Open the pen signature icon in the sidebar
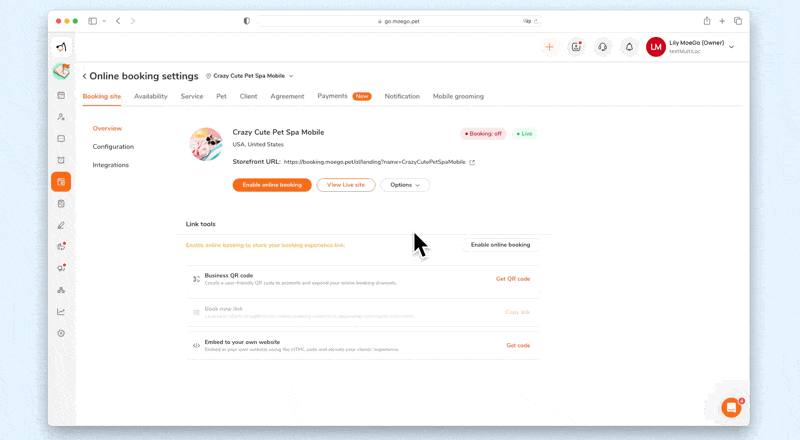Screen dimensions: 800x440 [61, 225]
